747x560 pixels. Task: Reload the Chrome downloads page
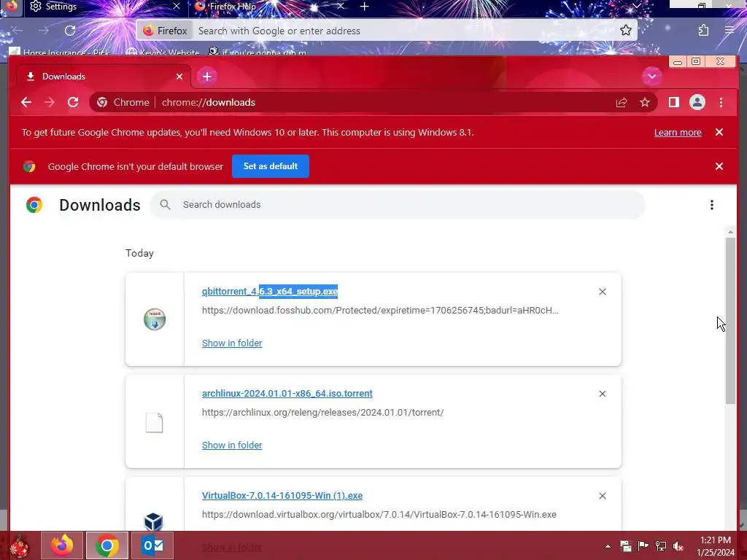pos(73,102)
